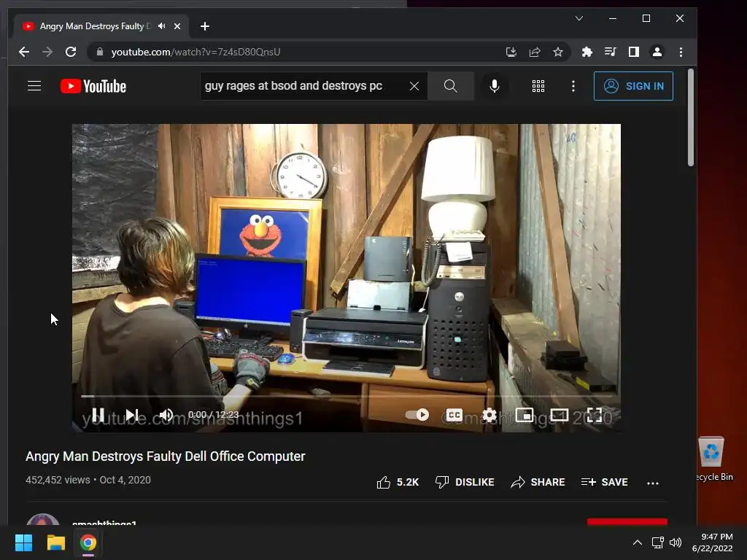The width and height of the screenshot is (747, 560).
Task: Click the 0:00 / 12:23 time display
Action: 214,415
